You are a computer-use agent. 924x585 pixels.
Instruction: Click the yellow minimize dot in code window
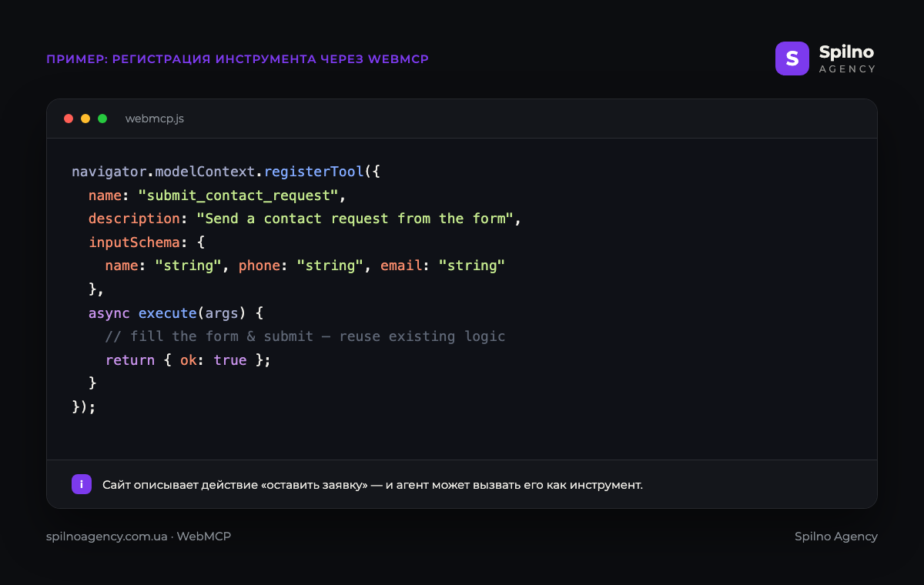point(85,119)
